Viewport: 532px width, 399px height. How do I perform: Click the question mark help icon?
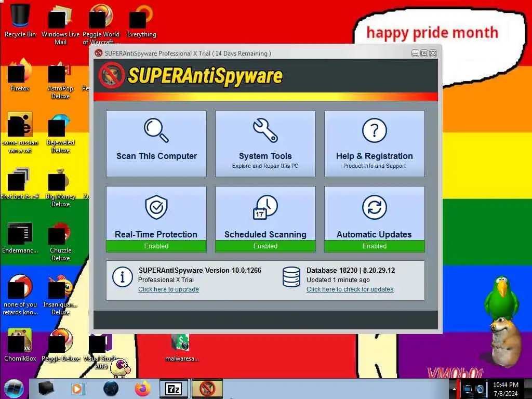(374, 130)
